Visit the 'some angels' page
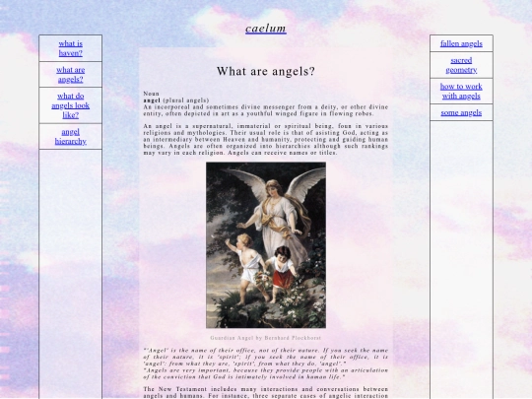This screenshot has height=399, width=532. click(x=461, y=112)
